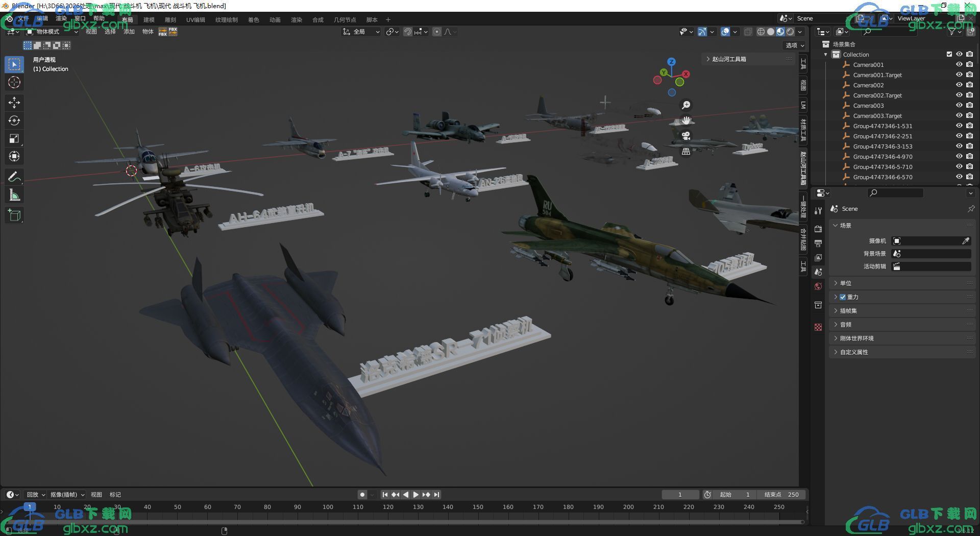980x536 pixels.
Task: Hide Group-4747346-1-531 with its eye icon
Action: pyautogui.click(x=959, y=126)
